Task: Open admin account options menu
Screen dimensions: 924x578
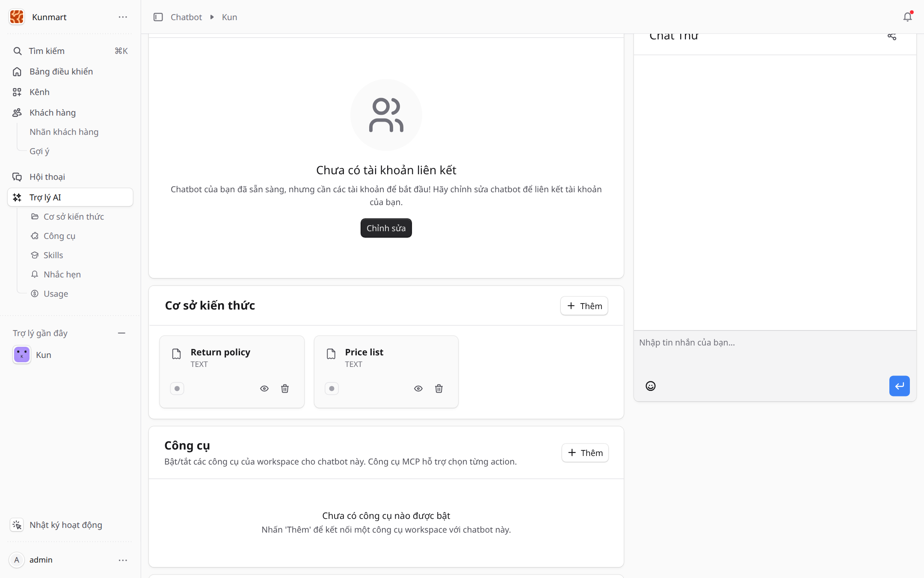Action: 123,560
